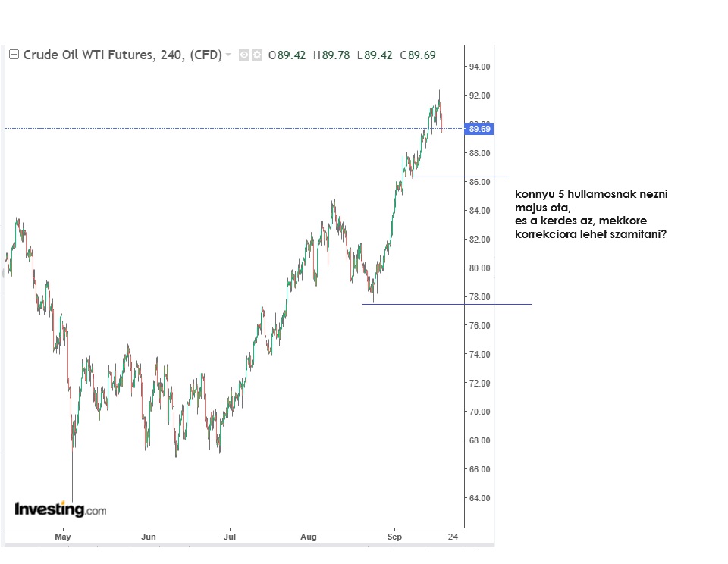
Task: Open the symbol title dropdown arrow
Action: (228, 55)
